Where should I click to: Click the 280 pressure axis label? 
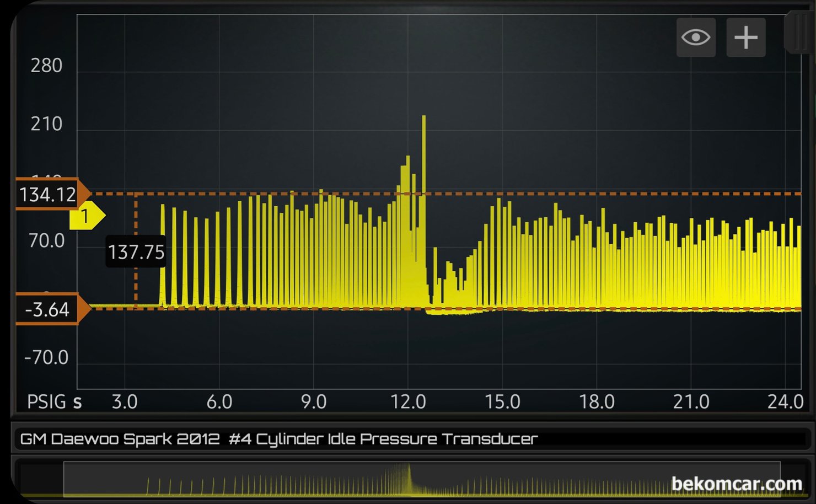[x=46, y=66]
